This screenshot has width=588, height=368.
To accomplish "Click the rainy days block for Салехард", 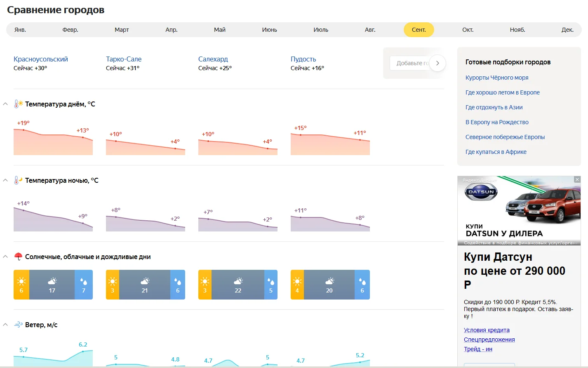I will [271, 285].
